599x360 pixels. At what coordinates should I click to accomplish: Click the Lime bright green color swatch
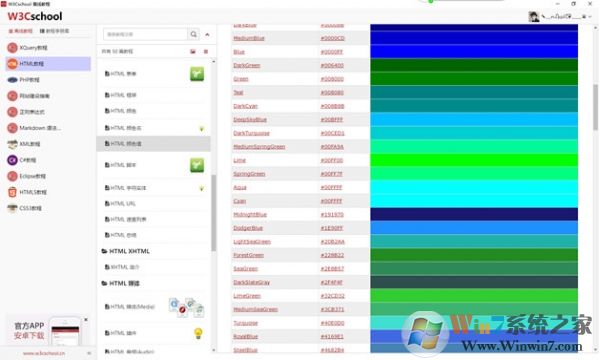click(474, 160)
